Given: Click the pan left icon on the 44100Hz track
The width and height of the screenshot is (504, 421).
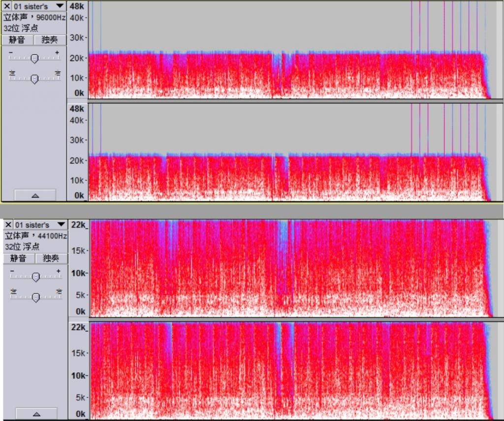Looking at the screenshot, I should (12, 292).
